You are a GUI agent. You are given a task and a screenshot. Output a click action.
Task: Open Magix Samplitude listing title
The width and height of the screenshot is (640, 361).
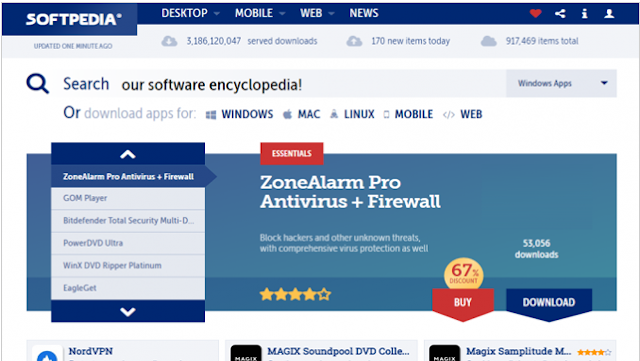pos(518,351)
